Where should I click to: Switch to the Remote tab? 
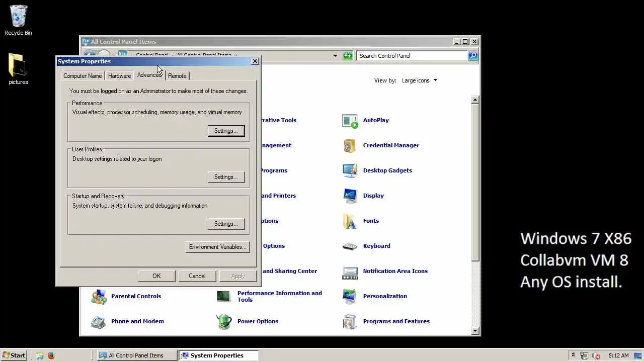tap(177, 76)
